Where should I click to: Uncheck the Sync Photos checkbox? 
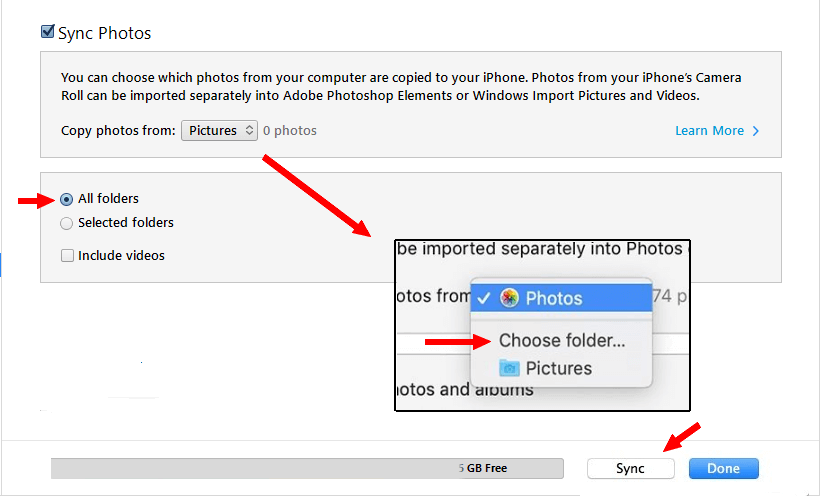[48, 32]
